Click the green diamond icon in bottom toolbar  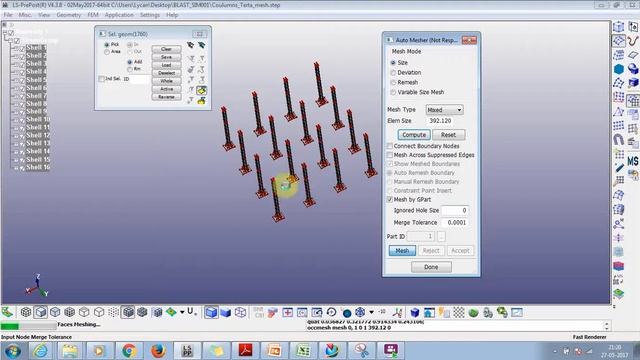click(171, 313)
